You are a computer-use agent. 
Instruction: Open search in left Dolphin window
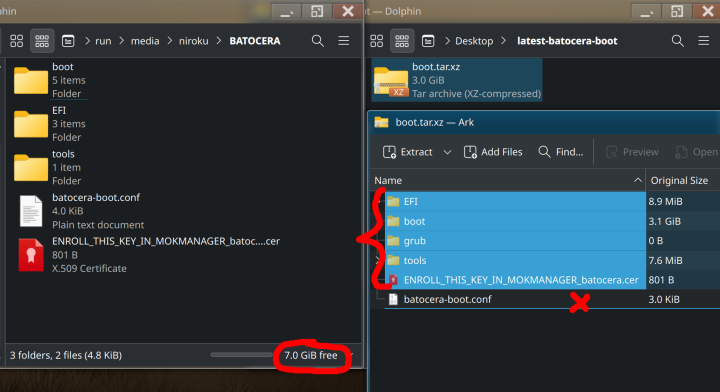point(317,41)
